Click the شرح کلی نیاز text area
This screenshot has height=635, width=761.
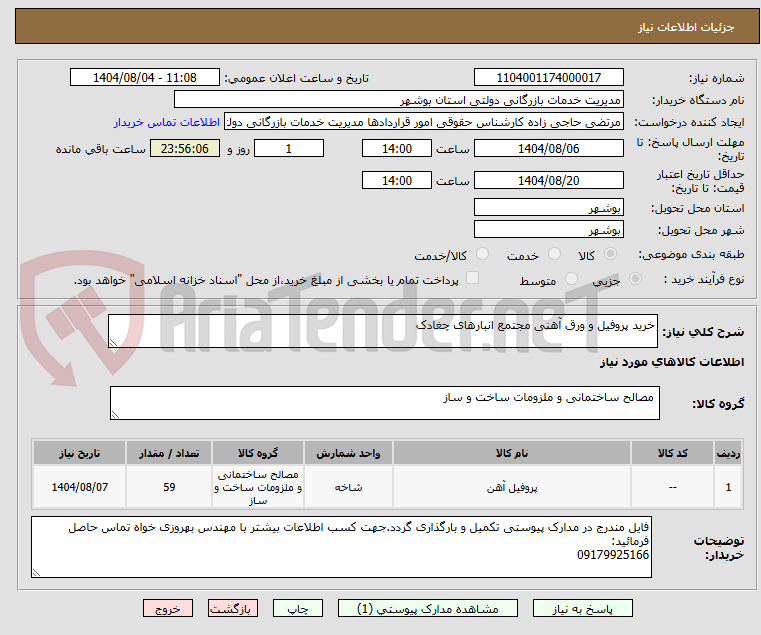382,331
